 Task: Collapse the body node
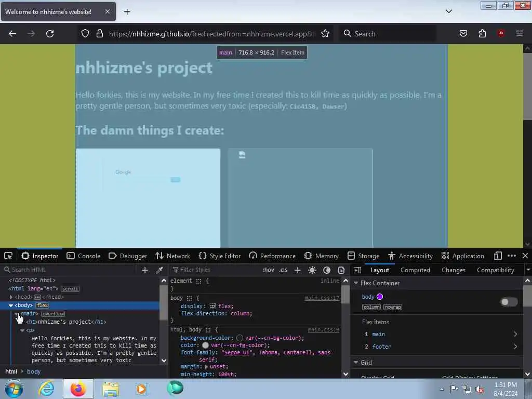tap(11, 305)
